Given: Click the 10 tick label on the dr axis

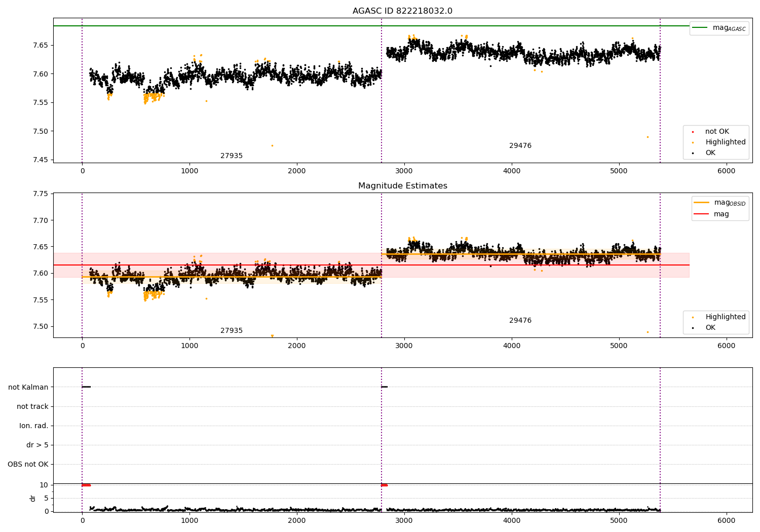Looking at the screenshot, I should 44,485.
